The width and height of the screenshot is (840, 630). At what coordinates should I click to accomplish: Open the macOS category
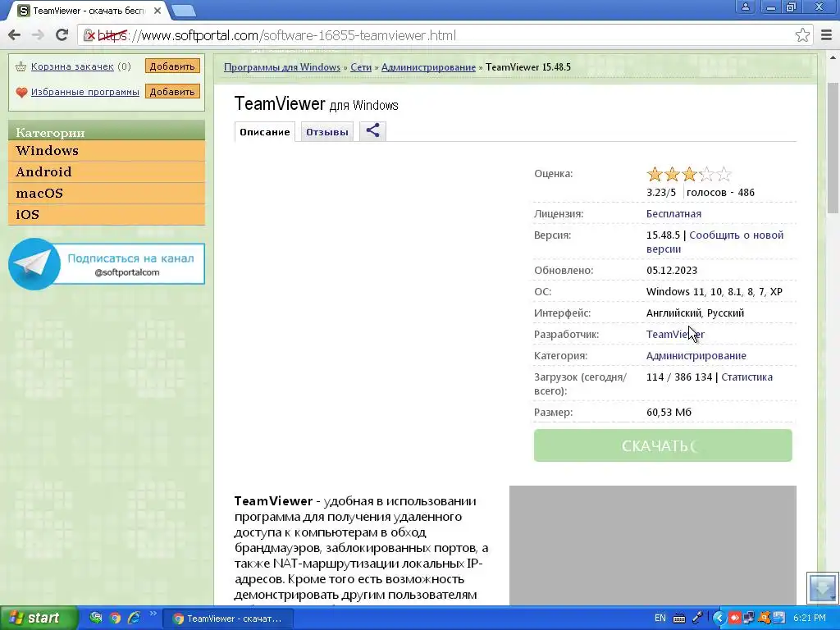pos(107,194)
